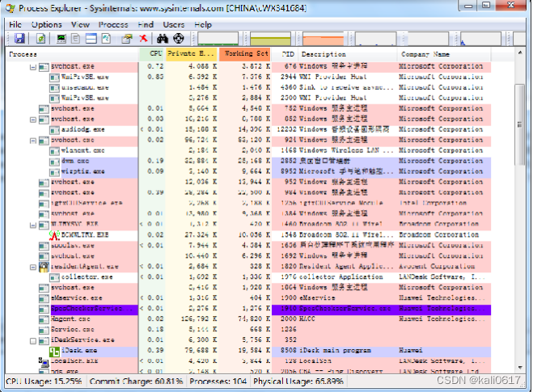Click the PID 12232 cell
533x392 pixels.
[286, 130]
